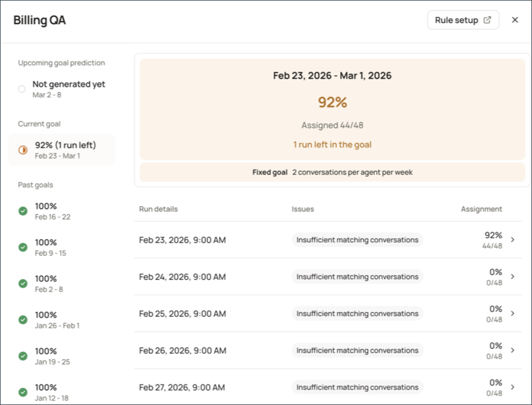Open past goal dated Feb 9 - 15
Image resolution: width=532 pixels, height=405 pixels.
pos(62,247)
